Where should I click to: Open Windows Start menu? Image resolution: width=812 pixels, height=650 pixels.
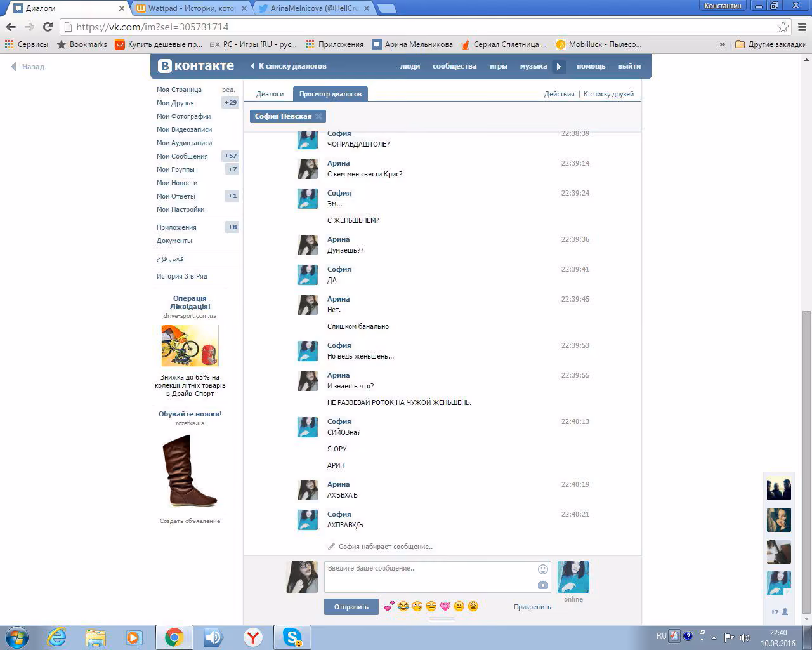pyautogui.click(x=16, y=637)
